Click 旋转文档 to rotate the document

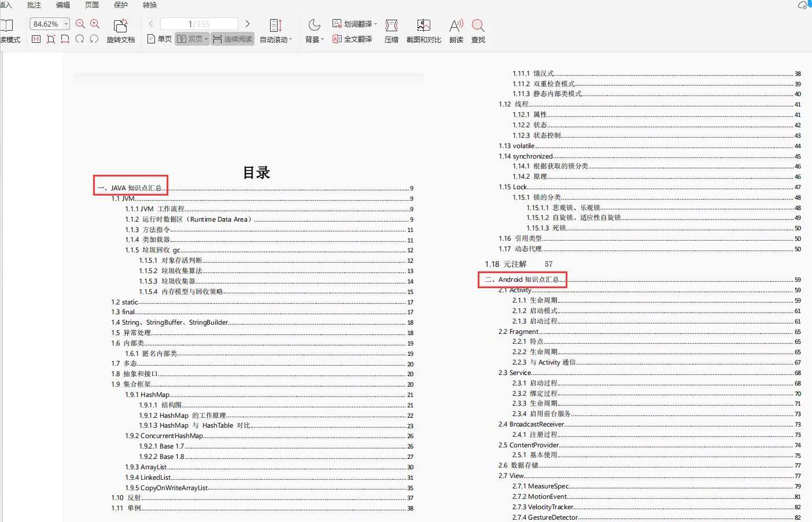tap(121, 30)
